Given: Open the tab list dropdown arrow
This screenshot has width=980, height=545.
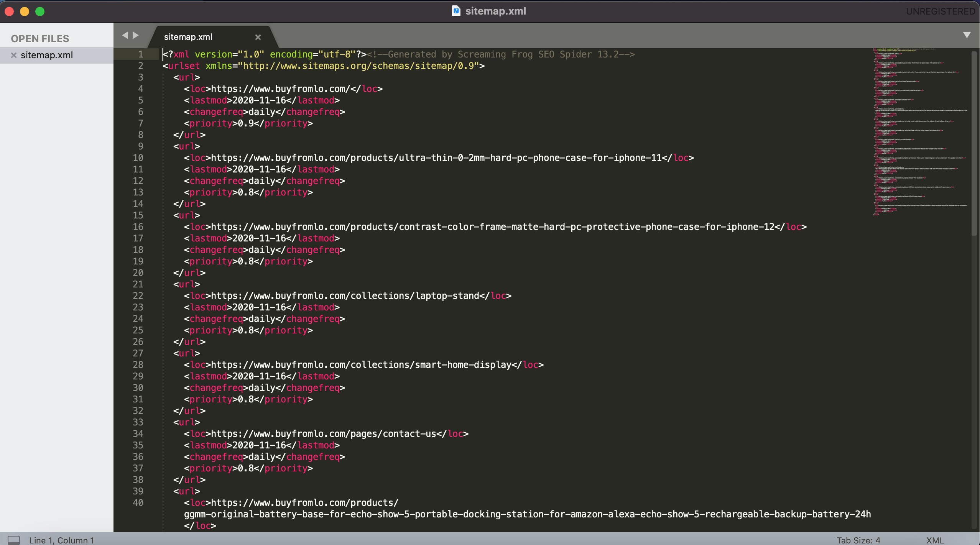Looking at the screenshot, I should [x=967, y=35].
